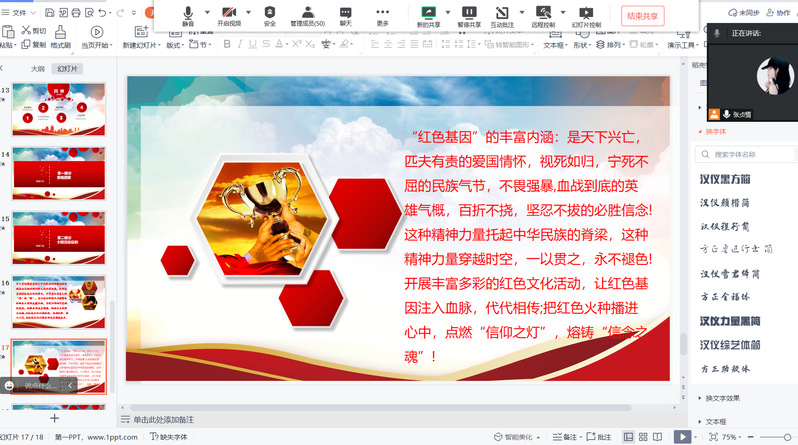This screenshot has height=445, width=798.
Task: Switch to Normal view icon
Action: 629,437
